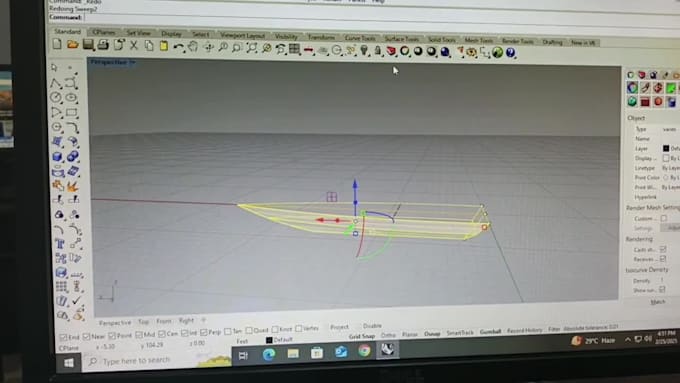This screenshot has width=680, height=383.
Task: Click the Copy icon in toolbar
Action: point(149,46)
